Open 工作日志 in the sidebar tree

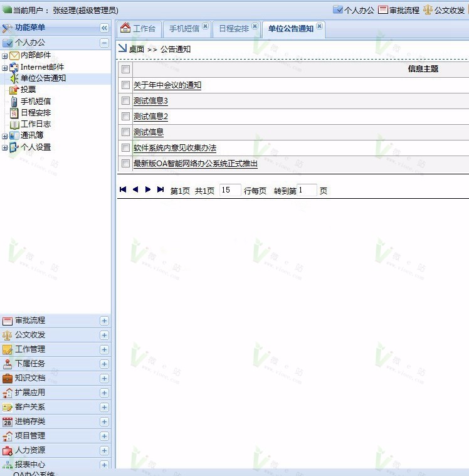(36, 124)
